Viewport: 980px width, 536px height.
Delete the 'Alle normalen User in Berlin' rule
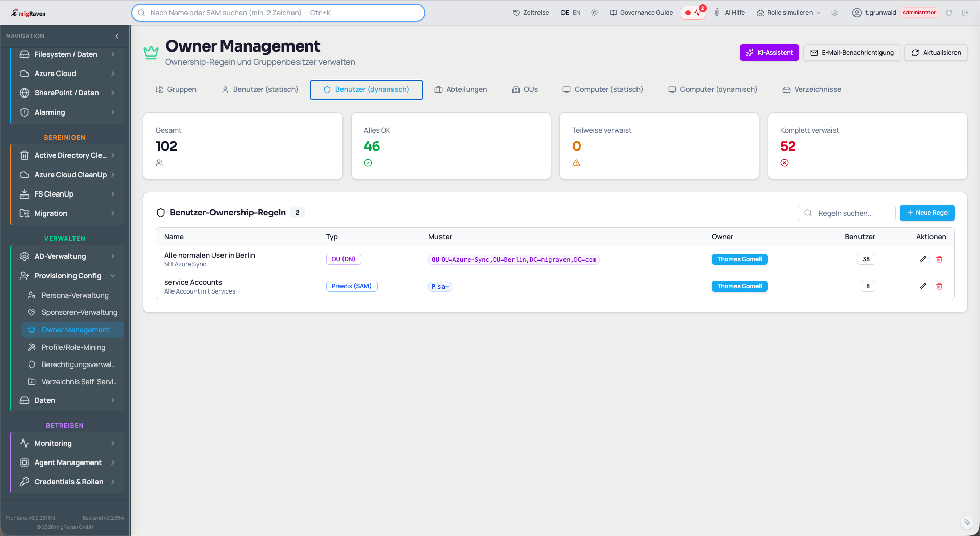point(939,259)
